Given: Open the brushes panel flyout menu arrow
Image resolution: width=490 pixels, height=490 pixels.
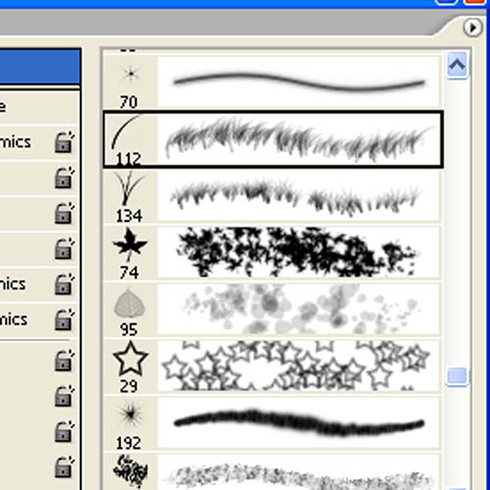Looking at the screenshot, I should tap(473, 28).
